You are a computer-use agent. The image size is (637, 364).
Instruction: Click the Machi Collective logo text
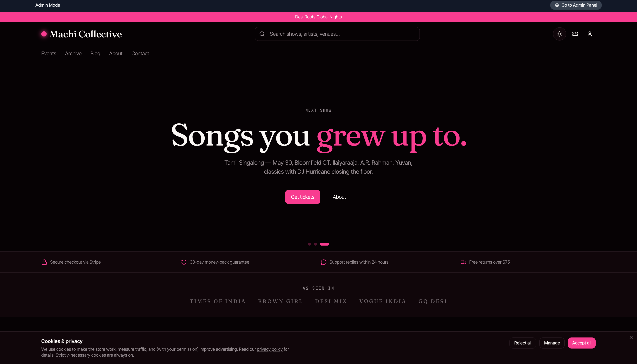click(x=86, y=34)
